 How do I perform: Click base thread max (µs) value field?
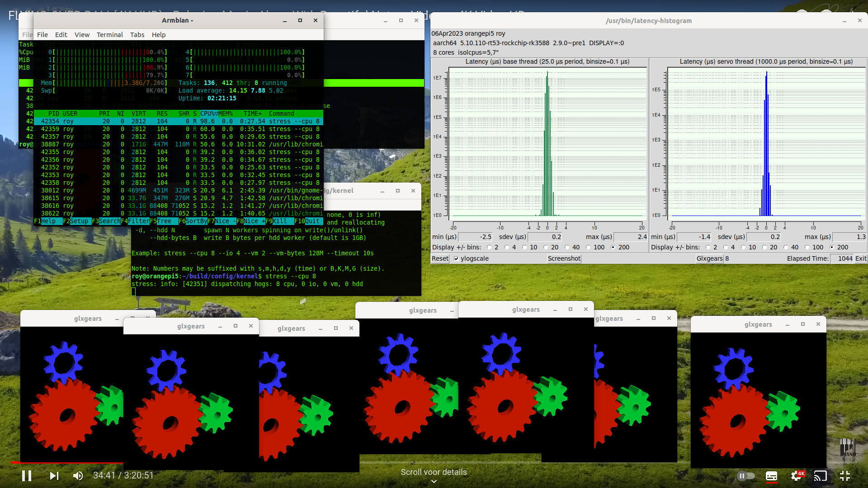coord(631,237)
